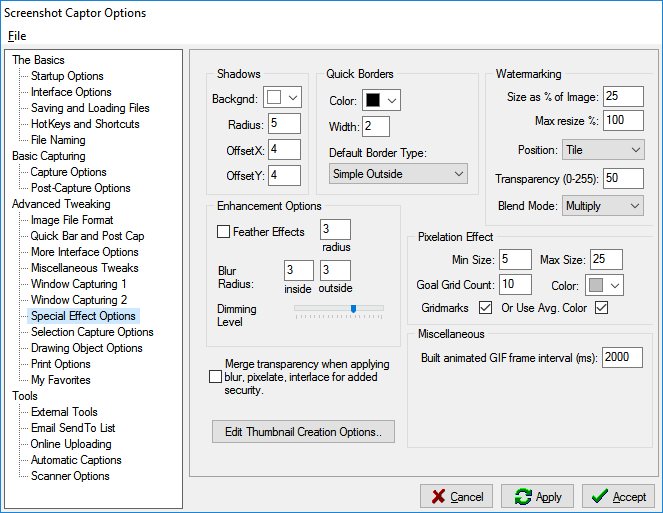Click the green checkmark icon on Accept
The height and width of the screenshot is (513, 663).
[x=598, y=496]
